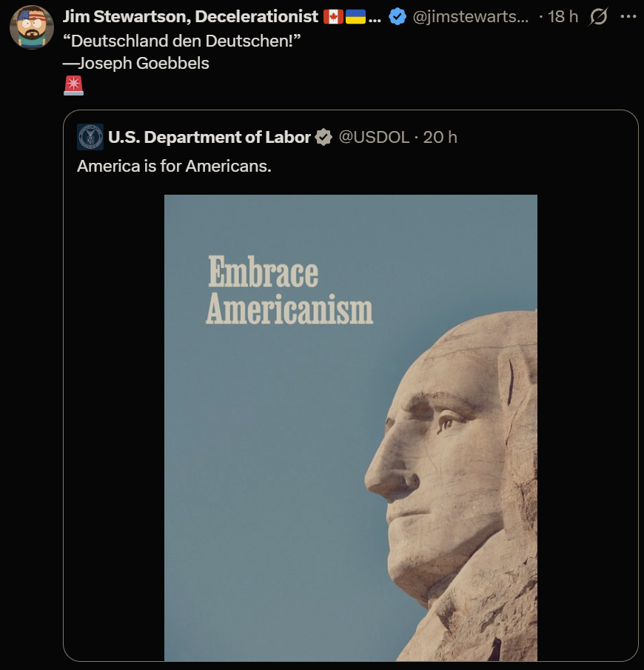Click the red siren emoji in the tweet
This screenshot has width=644, height=670.
pyautogui.click(x=73, y=85)
